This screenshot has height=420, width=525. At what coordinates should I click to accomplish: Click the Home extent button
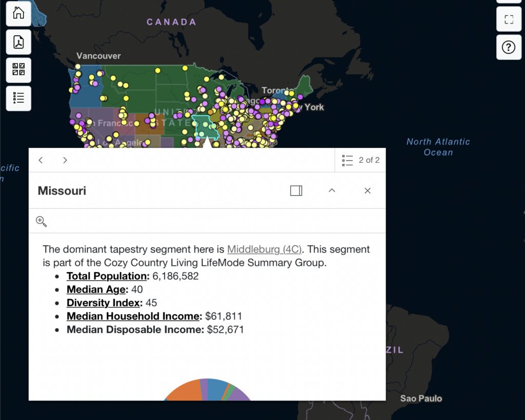click(18, 13)
